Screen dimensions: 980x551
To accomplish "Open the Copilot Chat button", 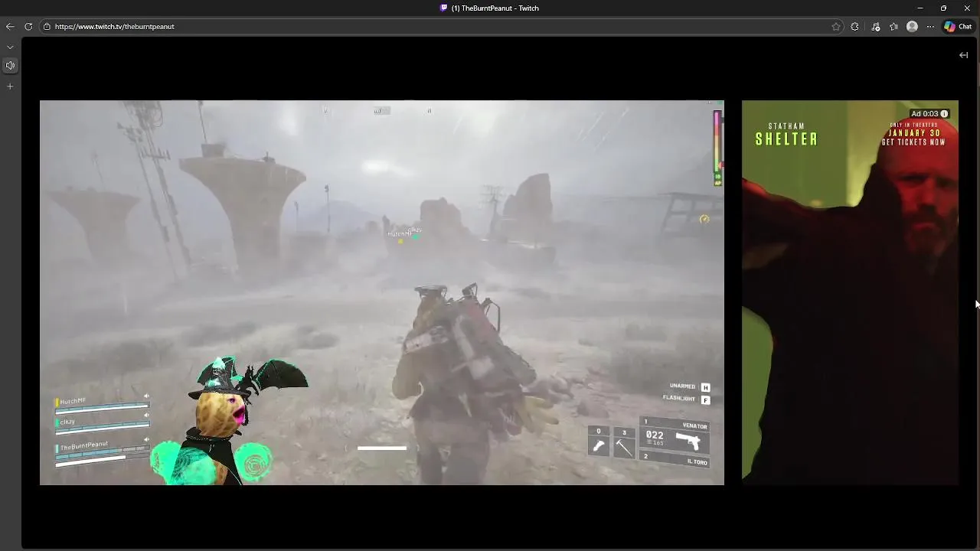I will coord(958,26).
